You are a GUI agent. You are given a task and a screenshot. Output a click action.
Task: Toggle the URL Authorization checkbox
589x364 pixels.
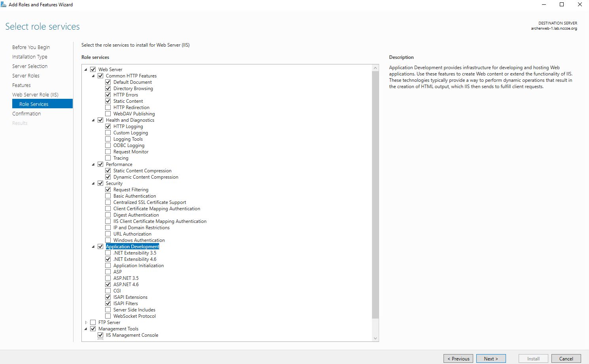click(108, 234)
